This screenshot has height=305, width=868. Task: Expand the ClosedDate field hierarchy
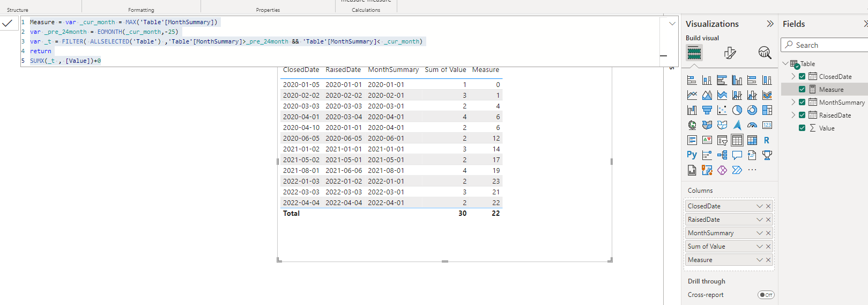(793, 76)
